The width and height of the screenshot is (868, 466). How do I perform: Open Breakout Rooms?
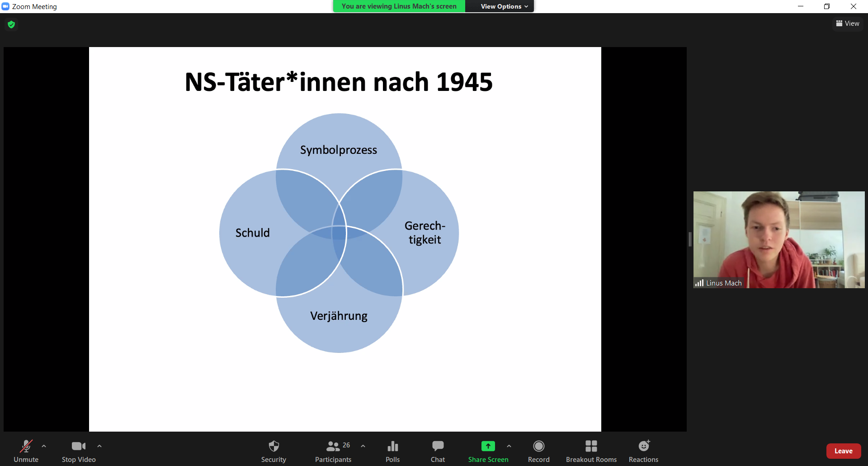(591, 451)
